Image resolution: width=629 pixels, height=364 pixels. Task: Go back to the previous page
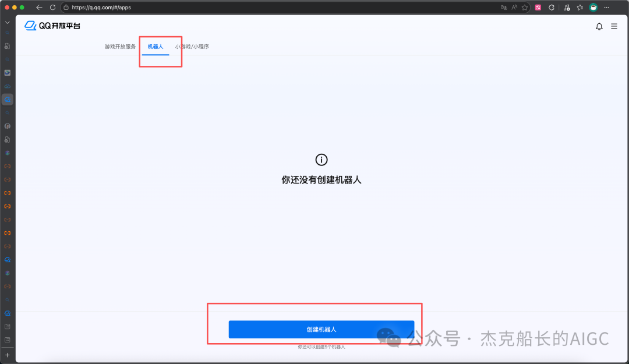(39, 7)
